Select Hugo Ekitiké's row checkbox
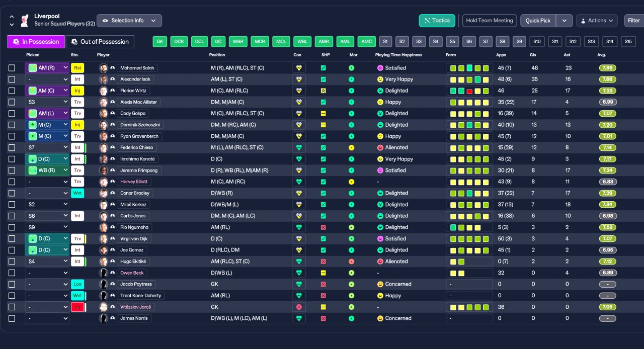Image resolution: width=644 pixels, height=349 pixels. (x=12, y=261)
